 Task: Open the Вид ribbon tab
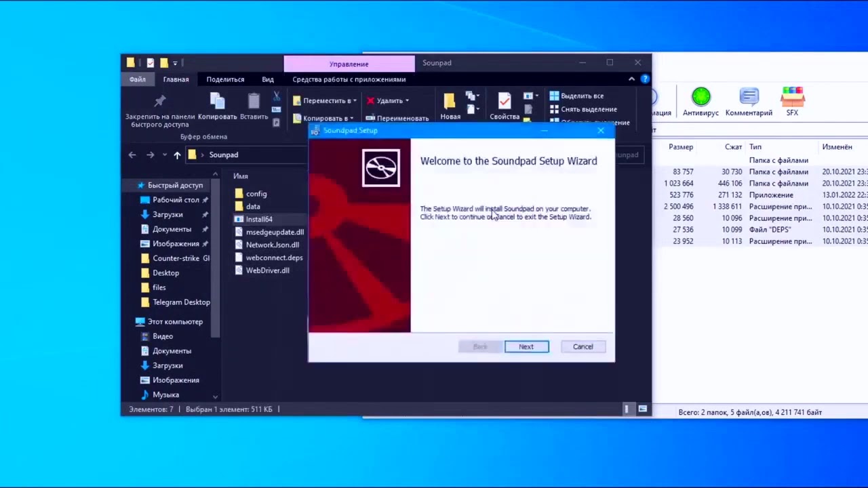[268, 79]
